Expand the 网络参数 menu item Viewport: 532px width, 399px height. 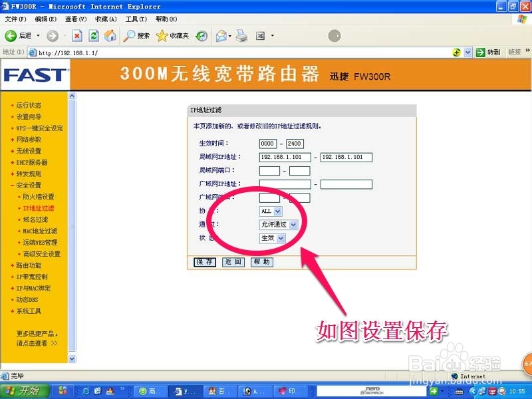coord(29,140)
